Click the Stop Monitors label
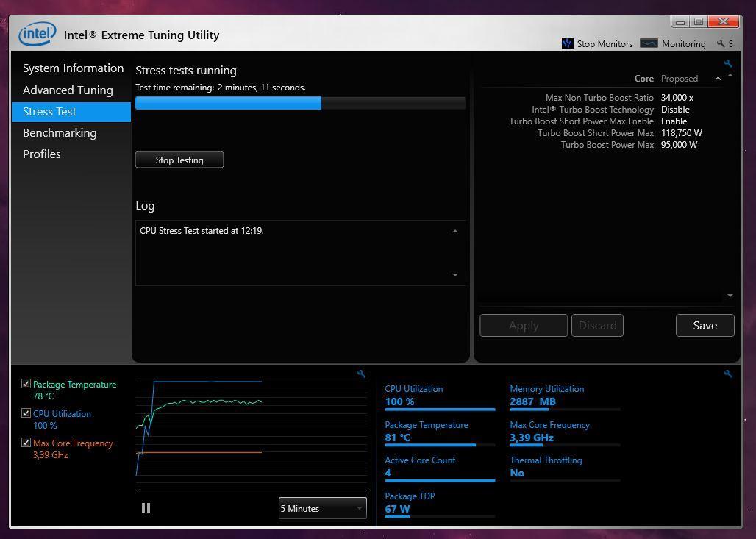The width and height of the screenshot is (756, 539). (x=605, y=44)
